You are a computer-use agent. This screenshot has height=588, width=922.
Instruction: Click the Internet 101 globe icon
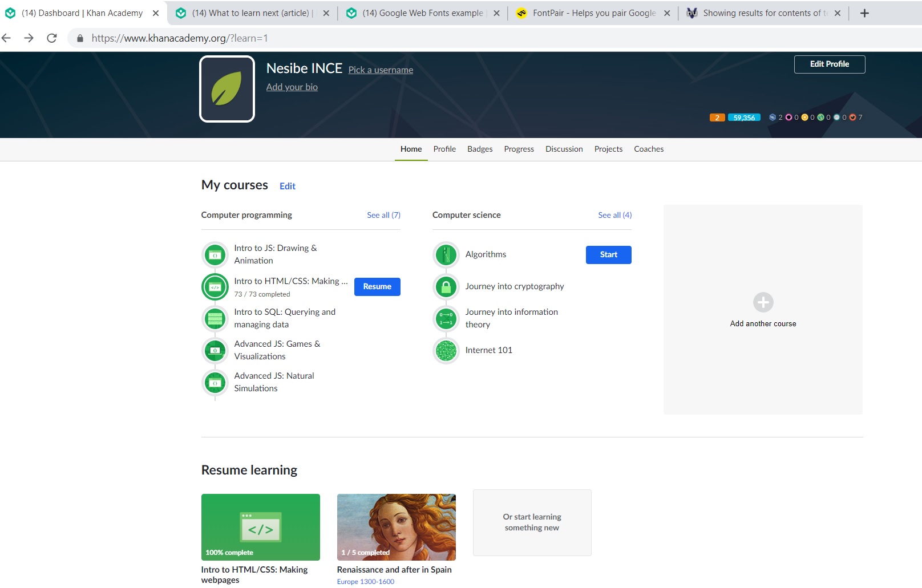[x=446, y=351]
